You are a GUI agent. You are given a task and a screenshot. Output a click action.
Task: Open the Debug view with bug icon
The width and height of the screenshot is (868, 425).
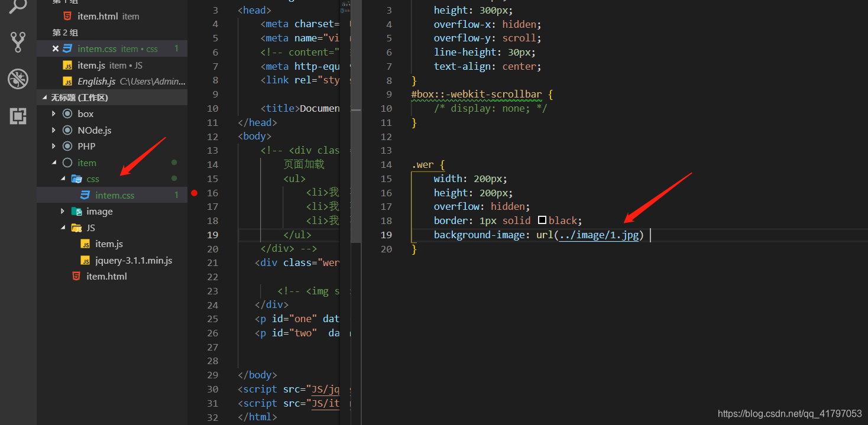(18, 79)
